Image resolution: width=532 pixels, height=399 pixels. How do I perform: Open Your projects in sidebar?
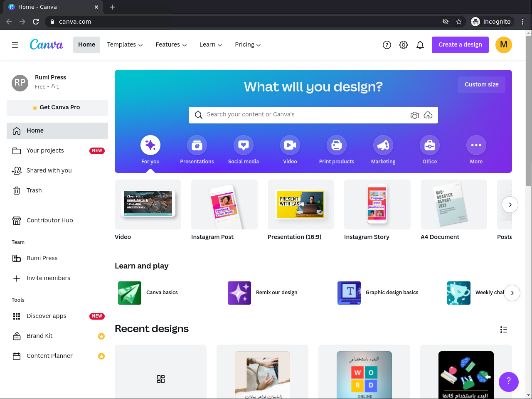(x=57, y=151)
